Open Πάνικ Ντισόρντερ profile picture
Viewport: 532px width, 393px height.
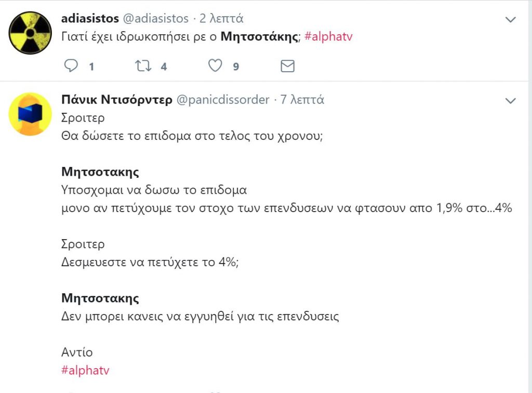pyautogui.click(x=30, y=114)
